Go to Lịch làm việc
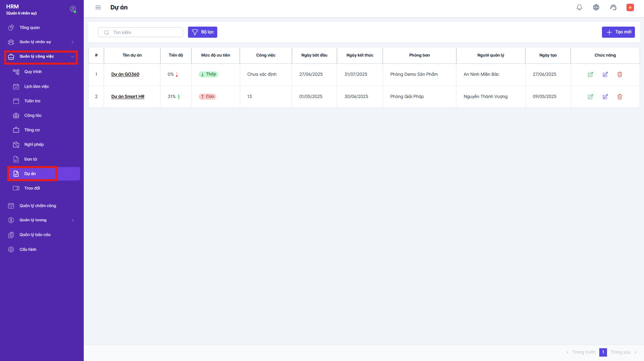The width and height of the screenshot is (644, 361). pos(37,87)
